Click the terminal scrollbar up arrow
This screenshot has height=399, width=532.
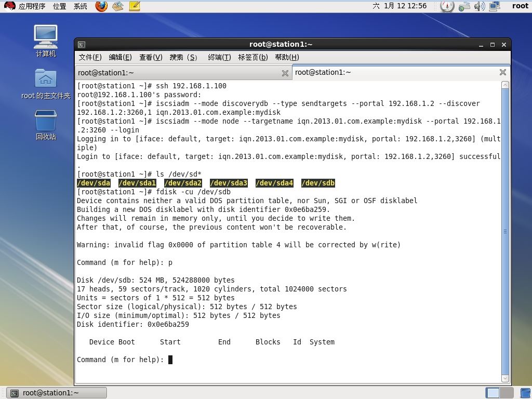tap(505, 85)
